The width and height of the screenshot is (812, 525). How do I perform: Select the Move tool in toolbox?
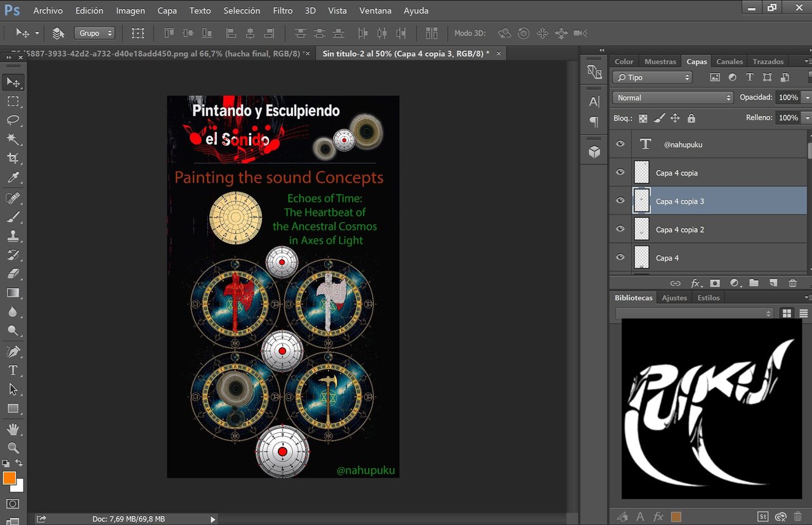[x=13, y=83]
